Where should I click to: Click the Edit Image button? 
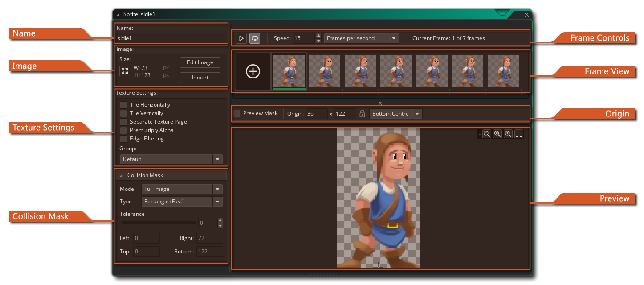click(200, 62)
